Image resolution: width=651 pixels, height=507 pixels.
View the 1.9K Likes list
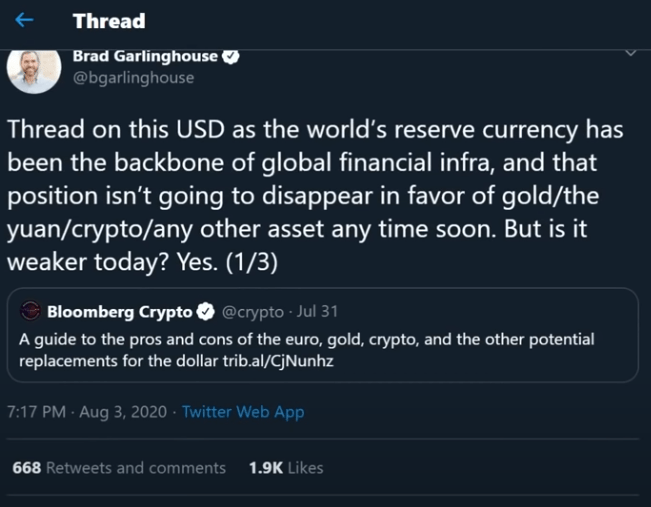click(x=286, y=468)
